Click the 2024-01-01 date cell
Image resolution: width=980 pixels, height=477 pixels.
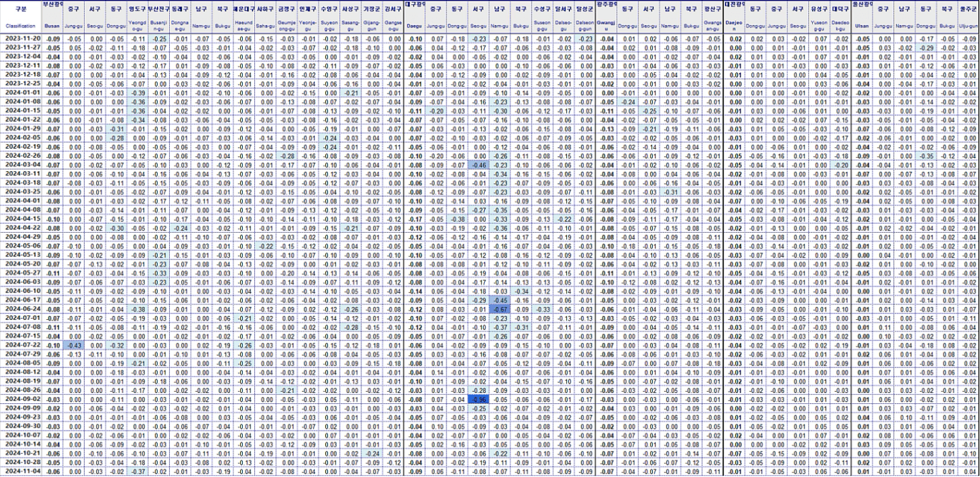click(20, 92)
